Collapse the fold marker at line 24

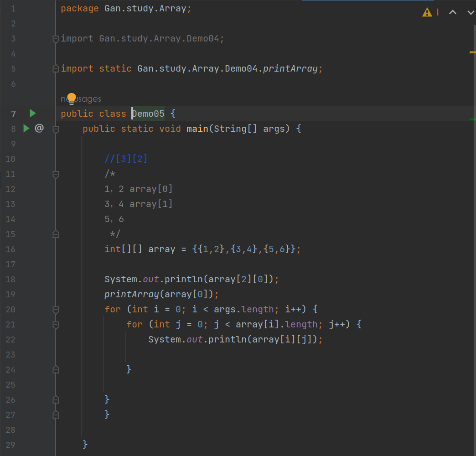56,369
